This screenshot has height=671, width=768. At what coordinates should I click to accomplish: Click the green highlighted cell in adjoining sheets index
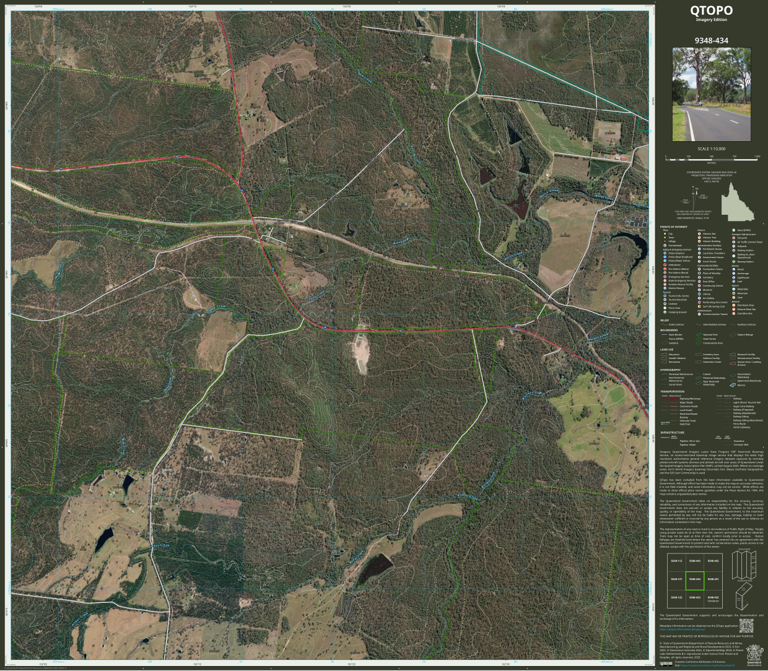click(695, 580)
